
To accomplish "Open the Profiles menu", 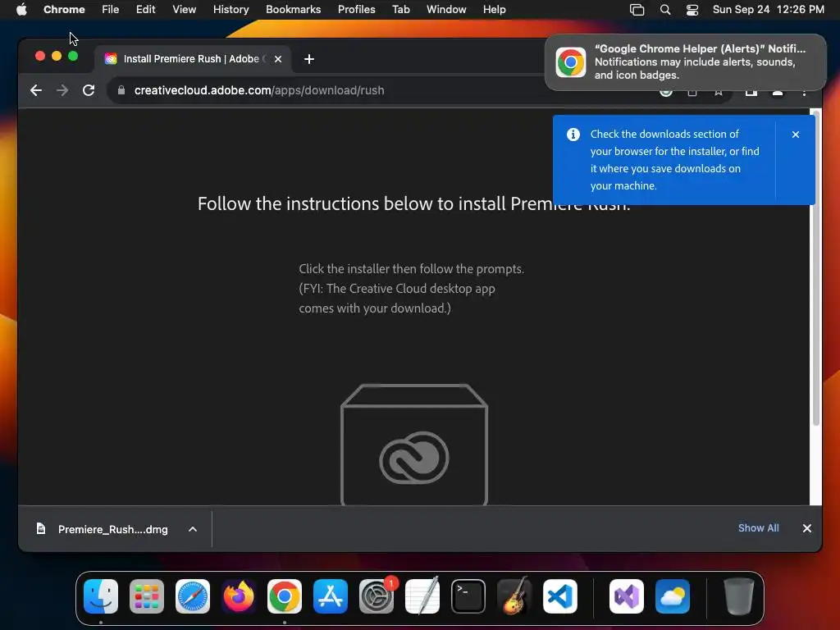I will coord(357,10).
